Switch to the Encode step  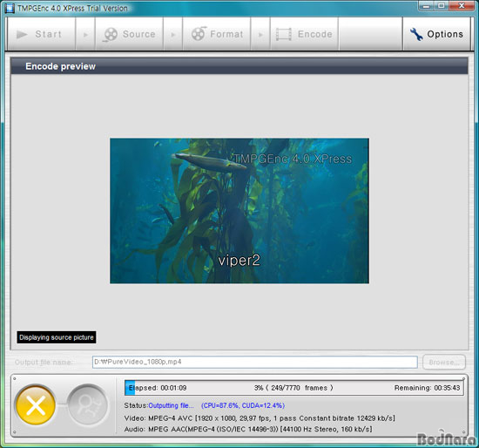(304, 34)
